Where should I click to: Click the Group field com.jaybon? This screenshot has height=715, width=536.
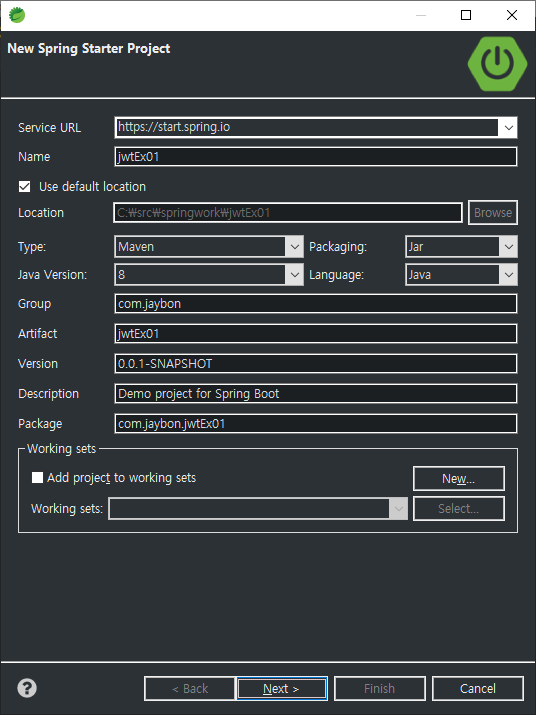[316, 304]
